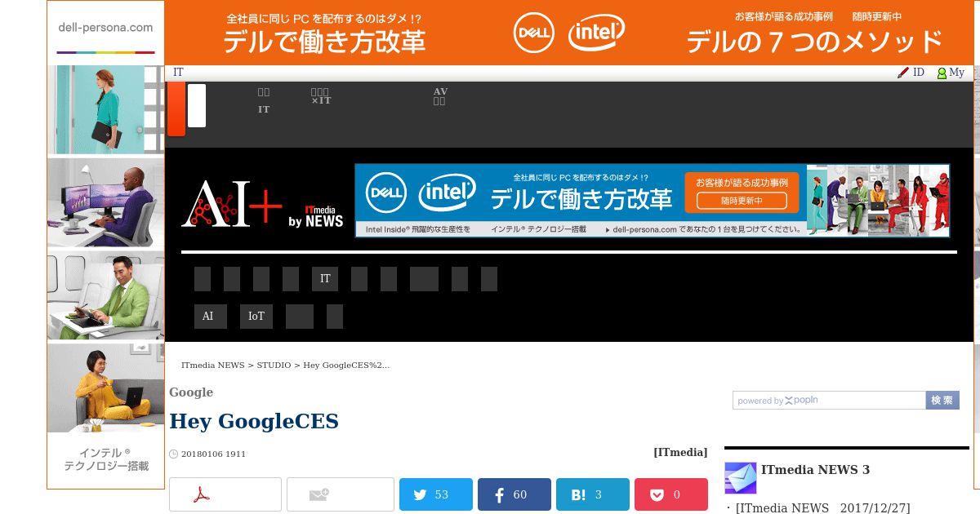The image size is (980, 514).
Task: Open the ×IT top navigation item
Action: pos(321,97)
